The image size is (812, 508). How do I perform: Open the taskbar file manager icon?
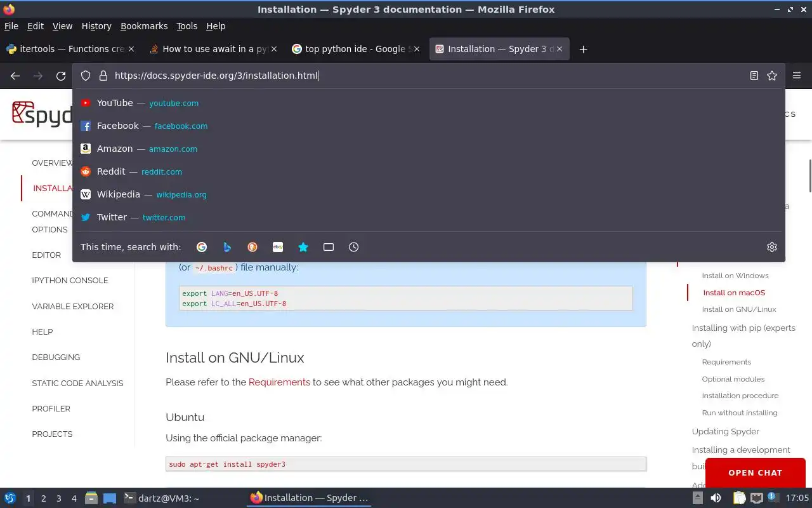[x=91, y=498]
